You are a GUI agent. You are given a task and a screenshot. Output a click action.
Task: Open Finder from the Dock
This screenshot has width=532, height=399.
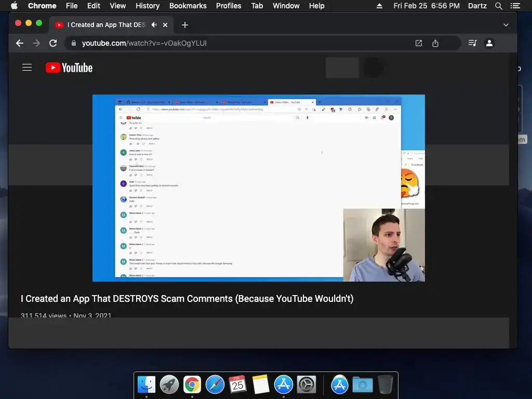(x=147, y=384)
